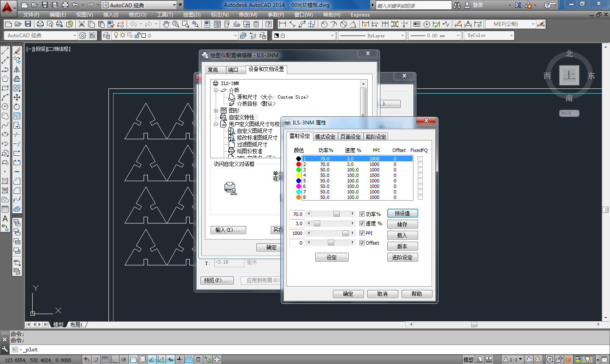The height and width of the screenshot is (364, 610).
Task: Open the Layer Properties Manager icon
Action: (x=106, y=36)
